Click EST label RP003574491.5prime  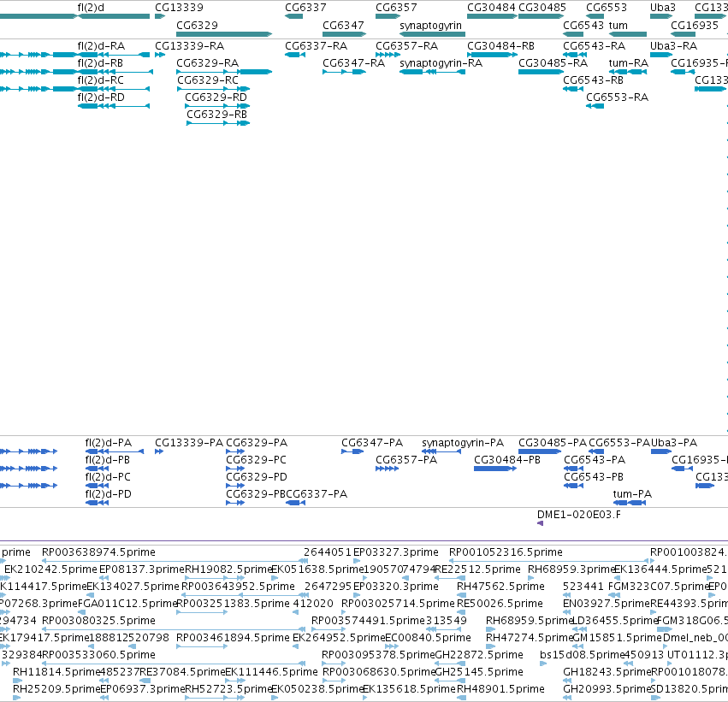pos(368,622)
